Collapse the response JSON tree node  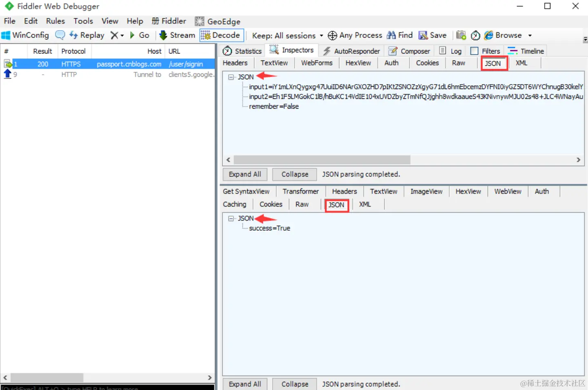coord(231,218)
